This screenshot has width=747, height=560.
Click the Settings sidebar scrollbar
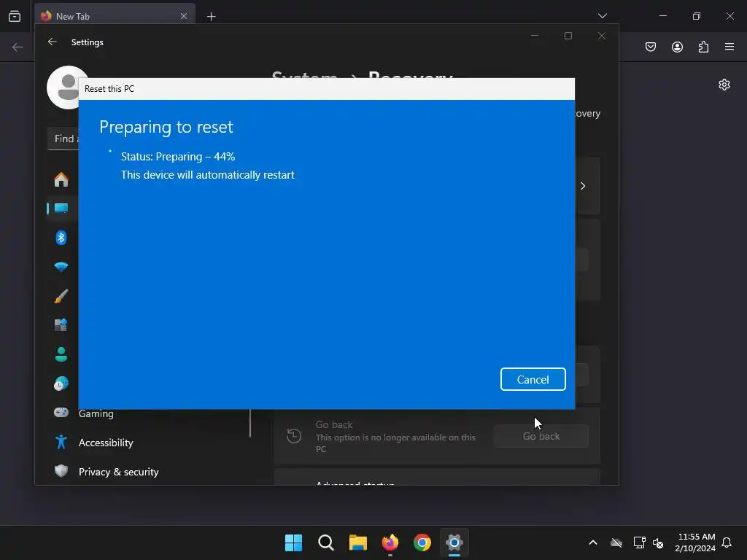(250, 423)
